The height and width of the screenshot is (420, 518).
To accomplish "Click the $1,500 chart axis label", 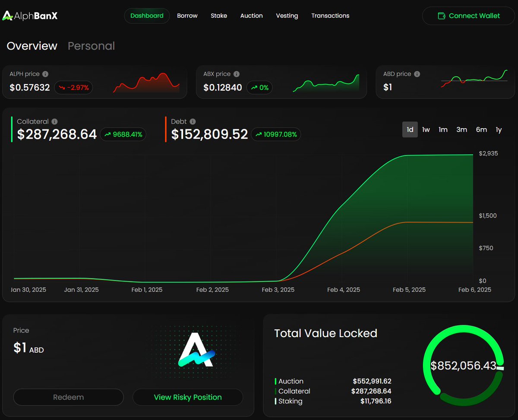I will click(488, 216).
